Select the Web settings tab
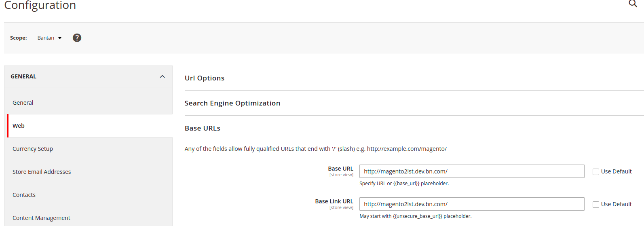 (x=19, y=126)
